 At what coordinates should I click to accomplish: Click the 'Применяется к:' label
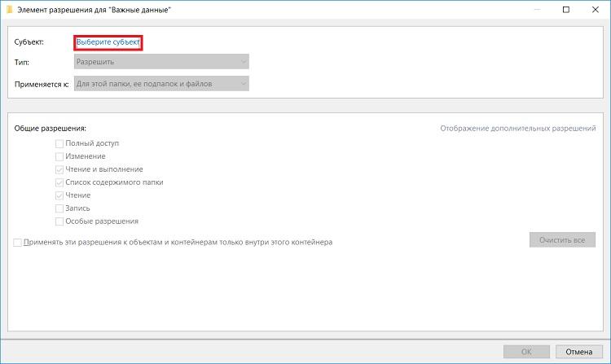point(42,84)
